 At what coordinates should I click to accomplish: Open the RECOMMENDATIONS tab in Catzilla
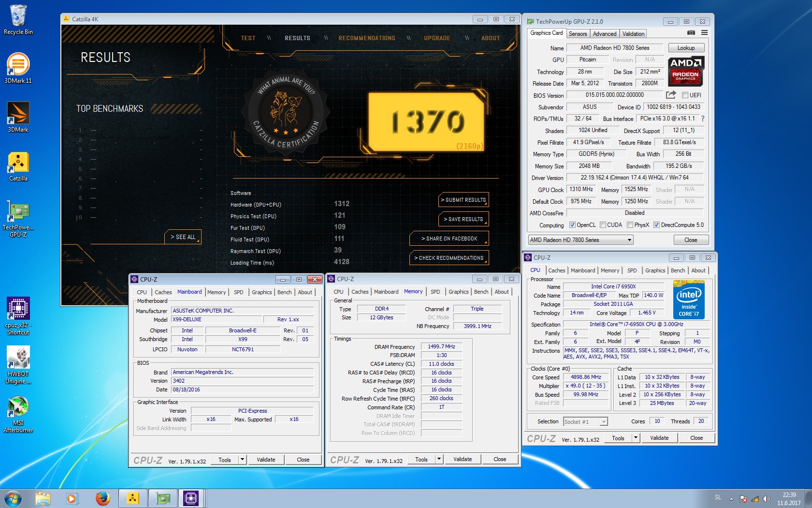tap(366, 38)
